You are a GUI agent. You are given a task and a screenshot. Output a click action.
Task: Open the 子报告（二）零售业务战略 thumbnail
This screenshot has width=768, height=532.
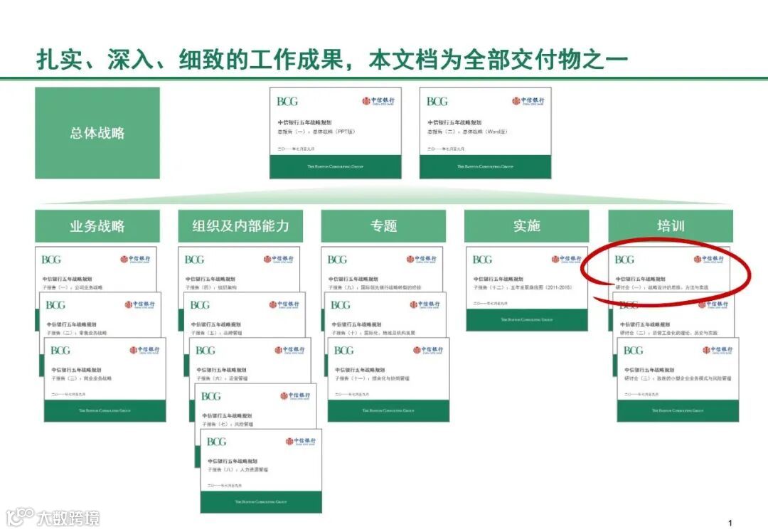(100, 314)
